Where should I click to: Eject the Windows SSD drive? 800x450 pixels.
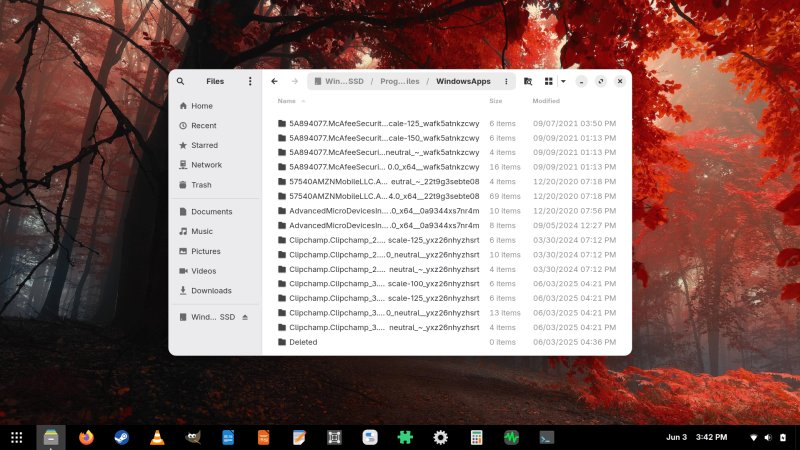(x=245, y=317)
